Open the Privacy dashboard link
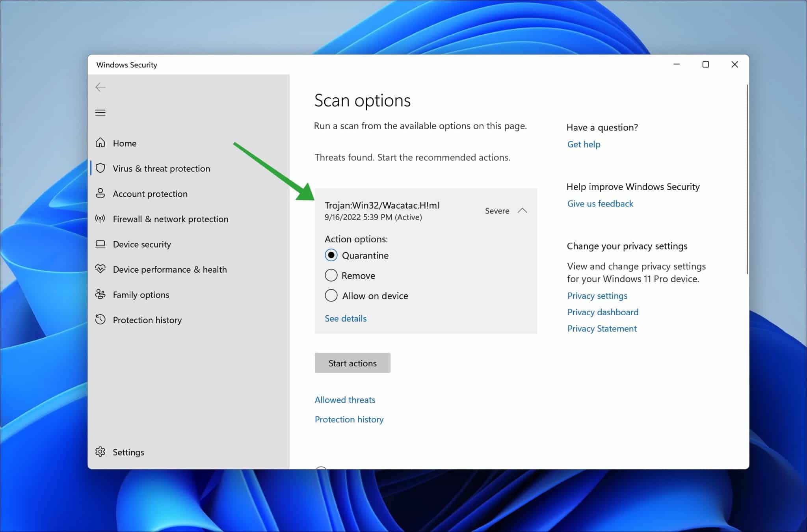The width and height of the screenshot is (807, 532). click(x=603, y=312)
